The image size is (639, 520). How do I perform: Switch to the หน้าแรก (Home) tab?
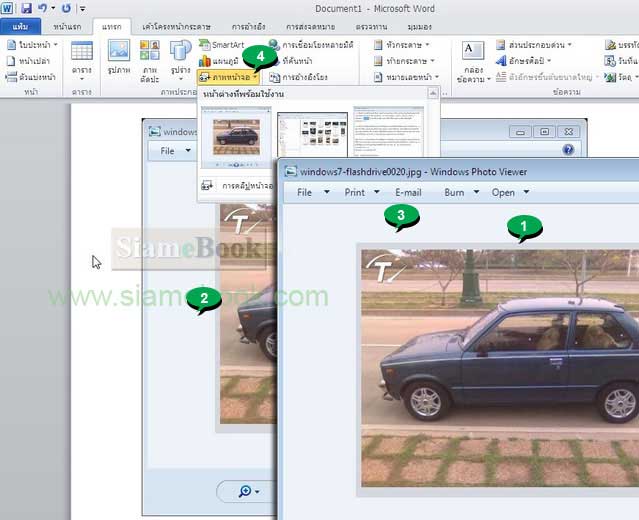pyautogui.click(x=67, y=27)
